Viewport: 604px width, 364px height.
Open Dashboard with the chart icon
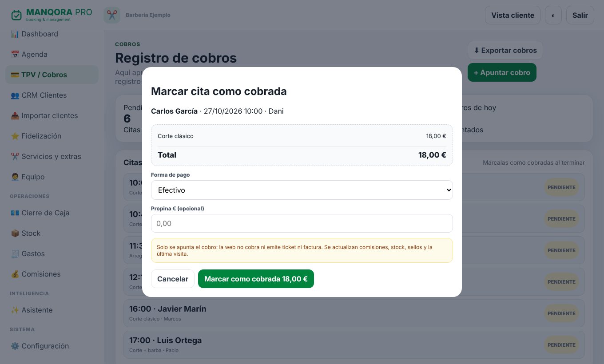coord(15,34)
